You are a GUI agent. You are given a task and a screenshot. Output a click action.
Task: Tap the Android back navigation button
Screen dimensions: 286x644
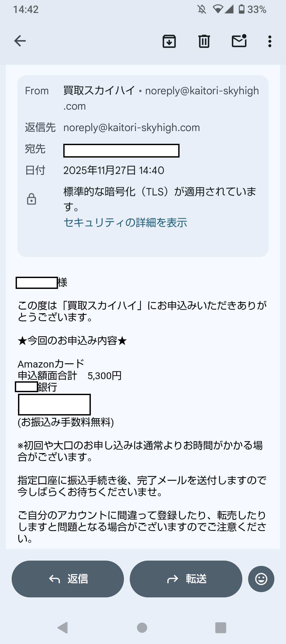(63, 627)
